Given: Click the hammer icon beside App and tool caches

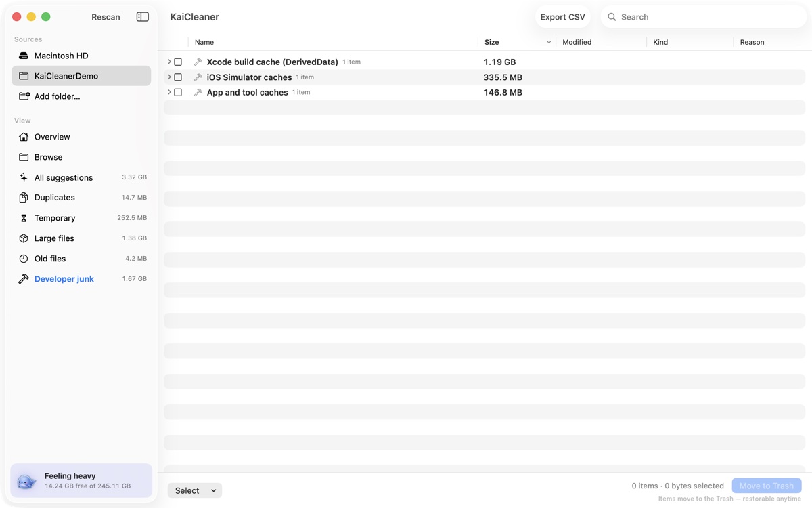Looking at the screenshot, I should pos(198,92).
